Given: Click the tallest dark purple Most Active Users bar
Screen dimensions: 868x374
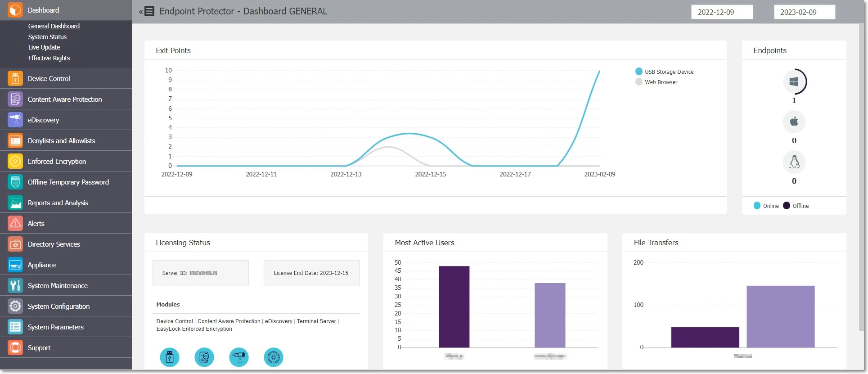Looking at the screenshot, I should [x=454, y=306].
